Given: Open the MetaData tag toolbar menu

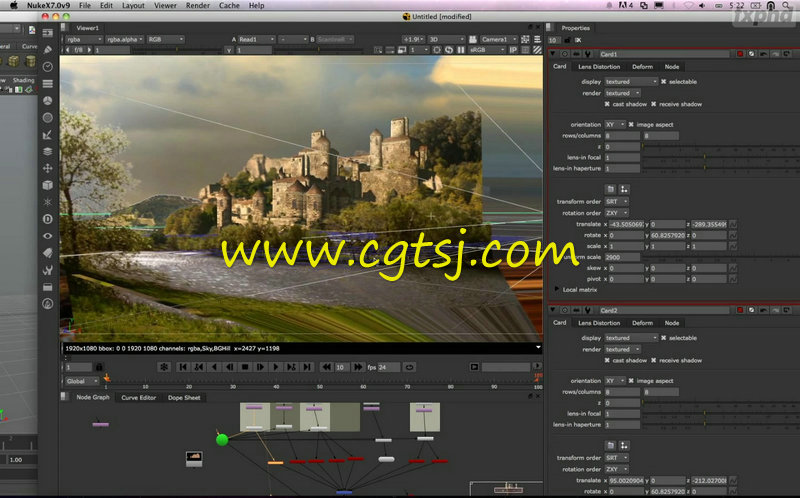Looking at the screenshot, I should [48, 253].
